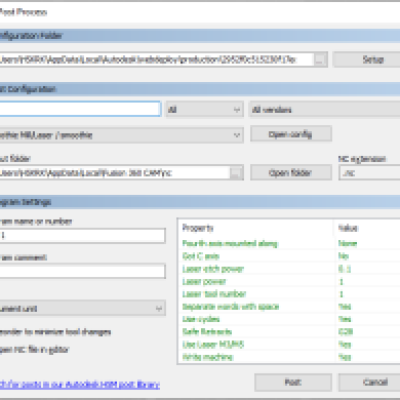Expand the All capabilities dropdown
Viewport: 400px width, 400px height.
(205, 110)
